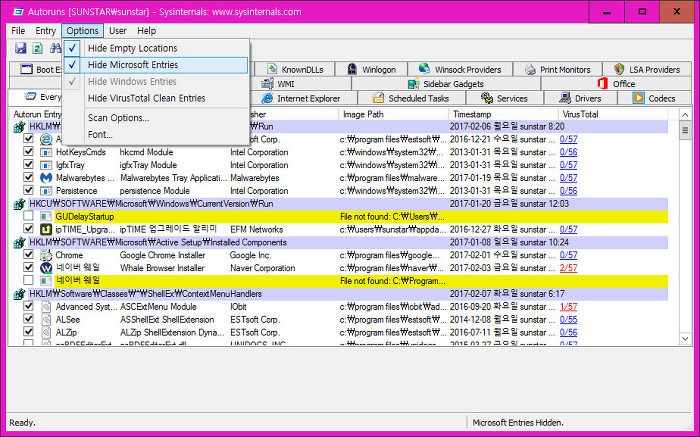Click the list scrollbar down arrow
The height and width of the screenshot is (437, 700).
685,339
